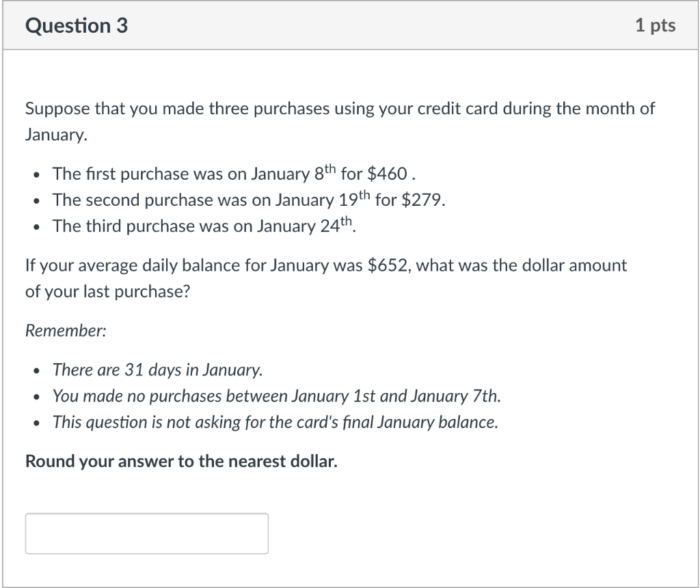
Task: Click inside the answer input box
Action: point(146,533)
